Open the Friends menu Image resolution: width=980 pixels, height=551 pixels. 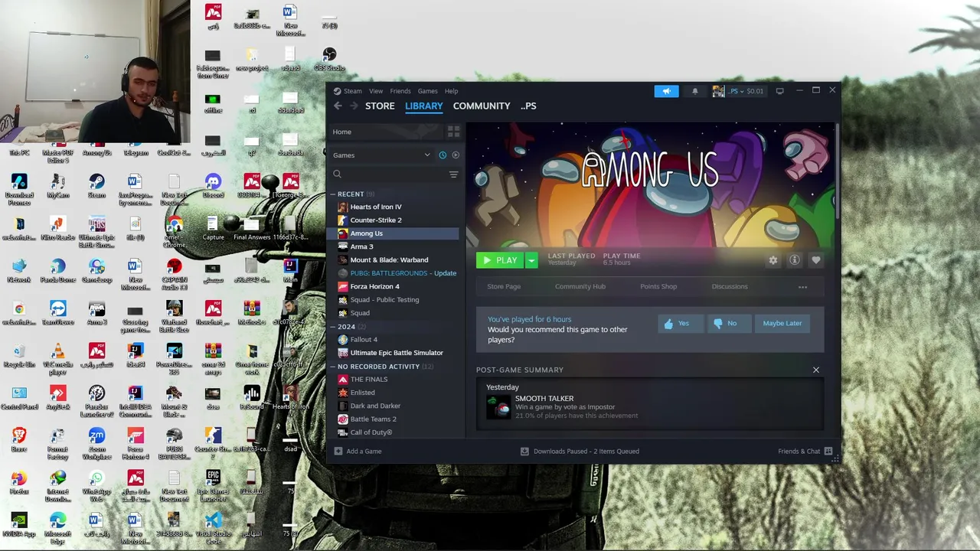(x=400, y=91)
